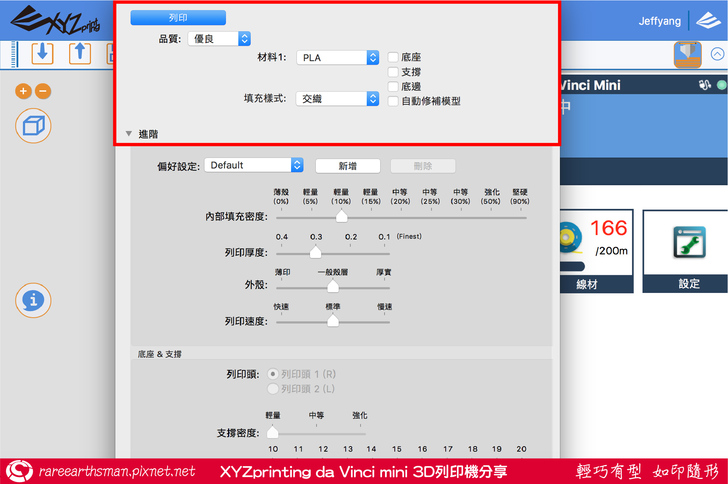Select the 列印頭 1 (R) radio button
This screenshot has height=484, width=728.
(x=273, y=374)
